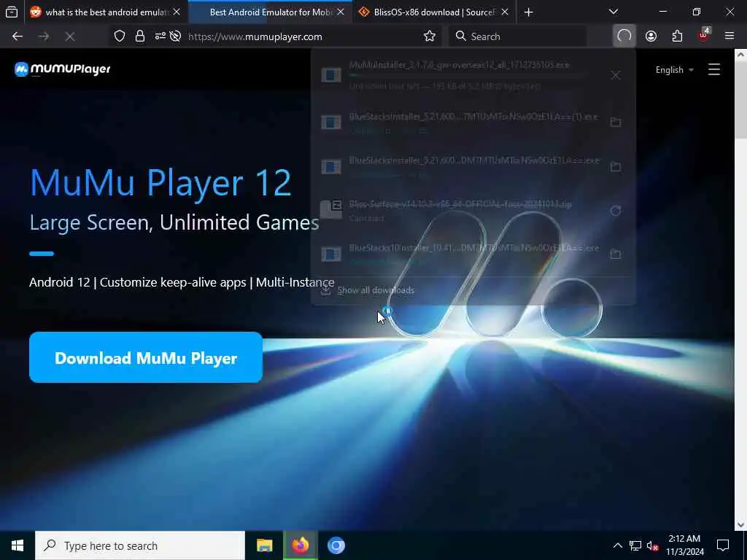Image resolution: width=747 pixels, height=560 pixels.
Task: Show hidden system tray icons
Action: point(617,545)
